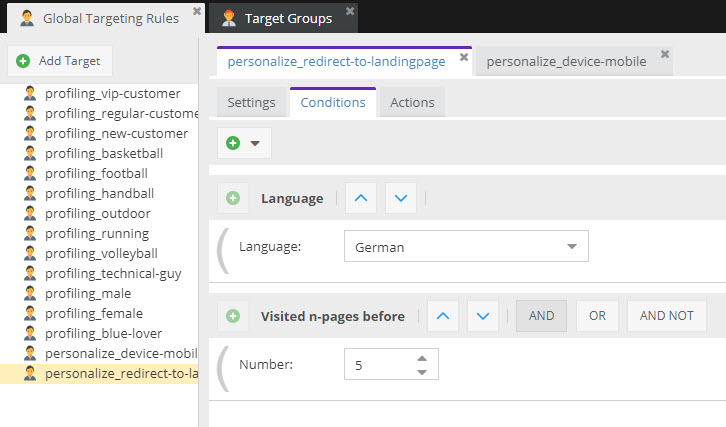This screenshot has width=726, height=427.
Task: Select profiling_vip-customer in the list
Action: click(99, 94)
